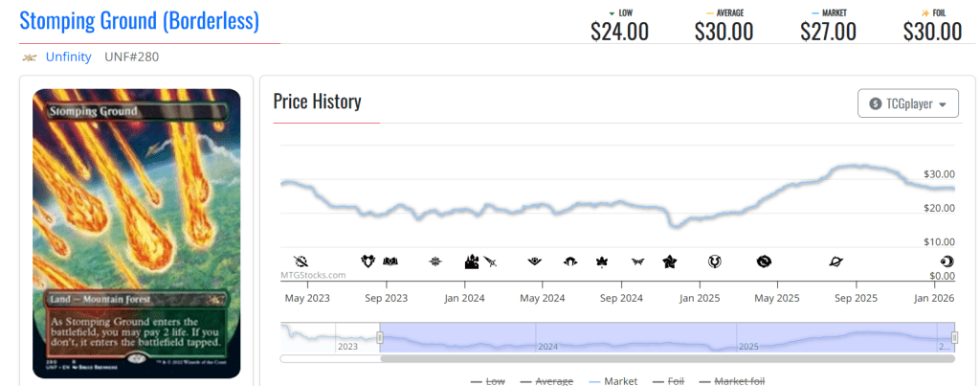Click the open book set icon on timeline
Image resolution: width=980 pixels, height=386 pixels.
pyautogui.click(x=390, y=261)
